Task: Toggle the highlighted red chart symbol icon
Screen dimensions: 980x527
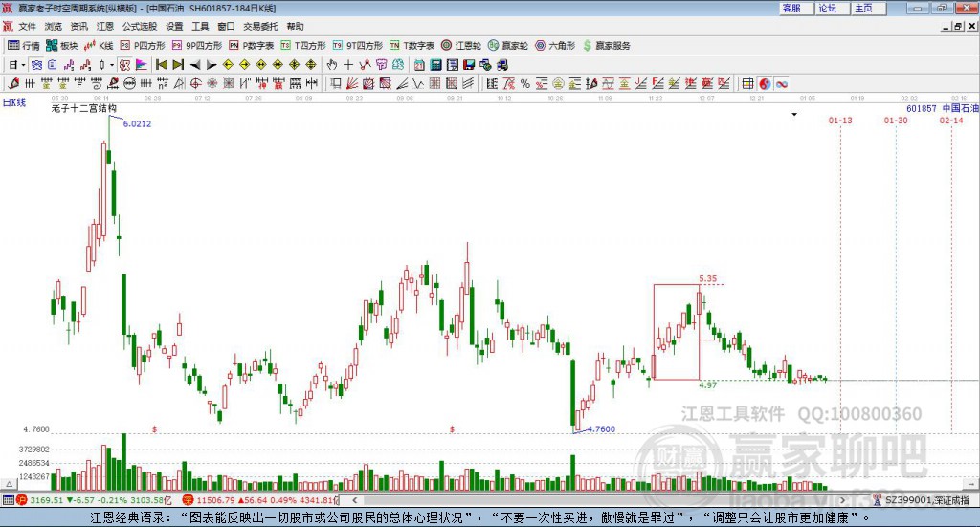Action: 124,65
